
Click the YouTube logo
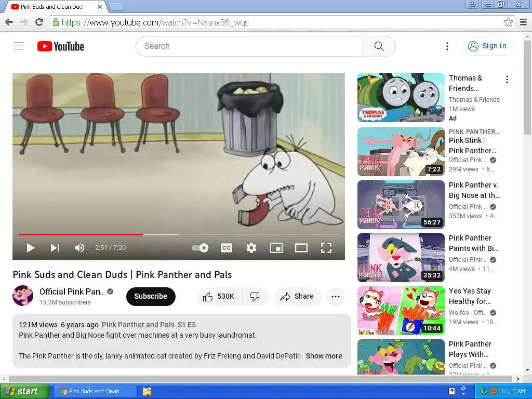click(61, 46)
